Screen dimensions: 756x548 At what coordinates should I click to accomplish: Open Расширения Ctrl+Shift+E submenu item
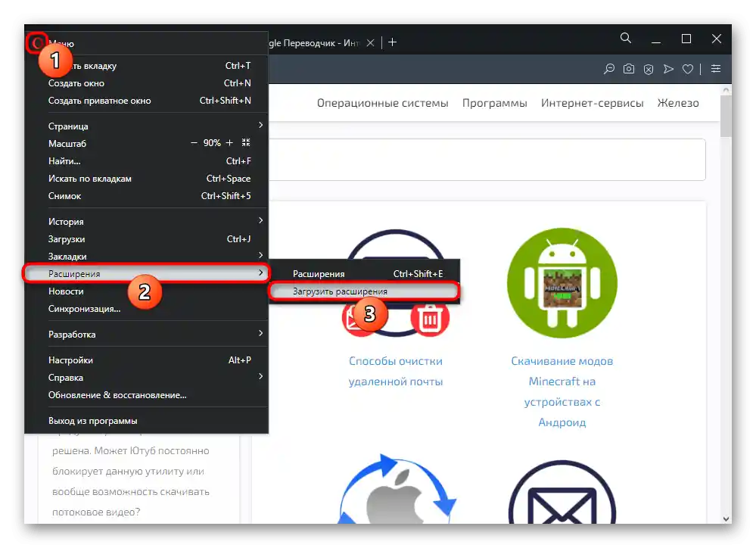point(364,273)
